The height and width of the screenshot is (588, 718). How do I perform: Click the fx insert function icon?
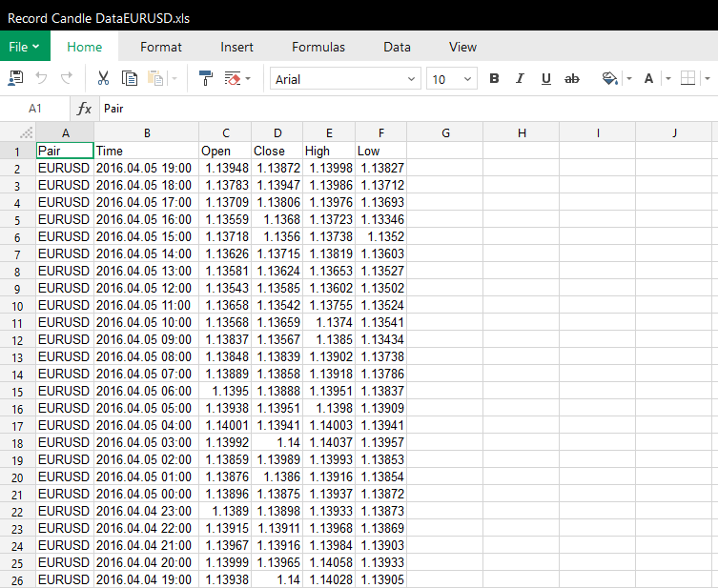85,109
